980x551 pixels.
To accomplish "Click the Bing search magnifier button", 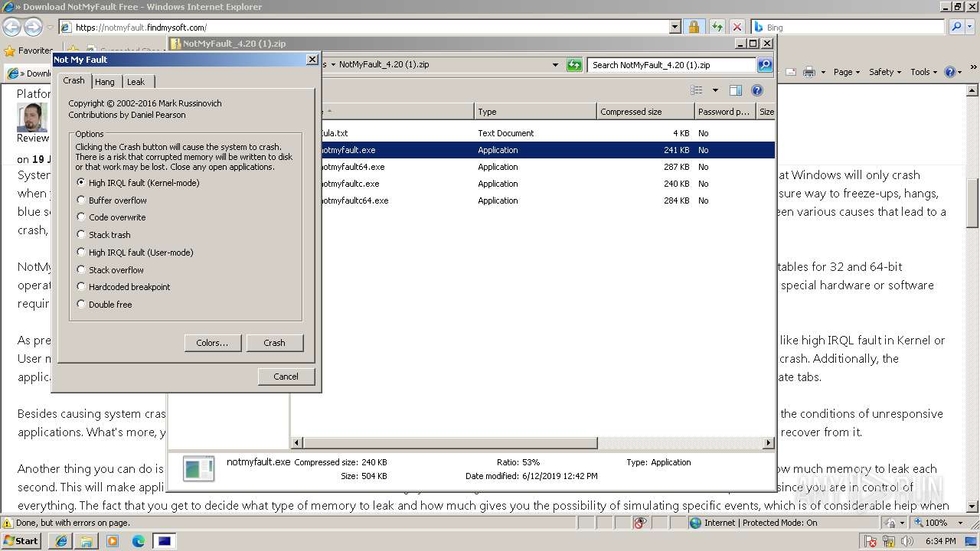I will click(x=956, y=28).
